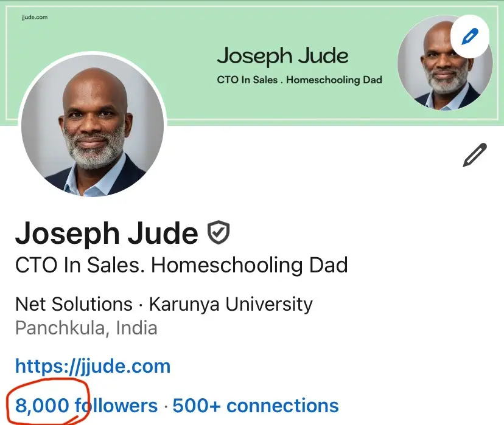
Task: Click the verified shield badge beside the name
Action: [x=218, y=233]
